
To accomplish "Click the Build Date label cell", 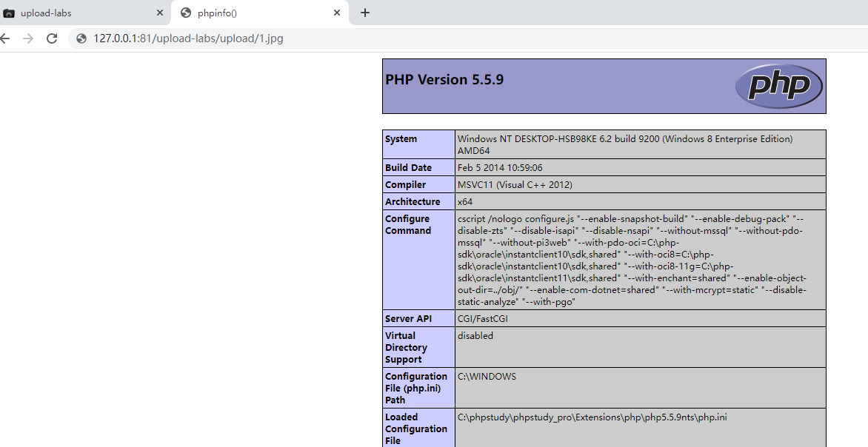I will pyautogui.click(x=406, y=167).
